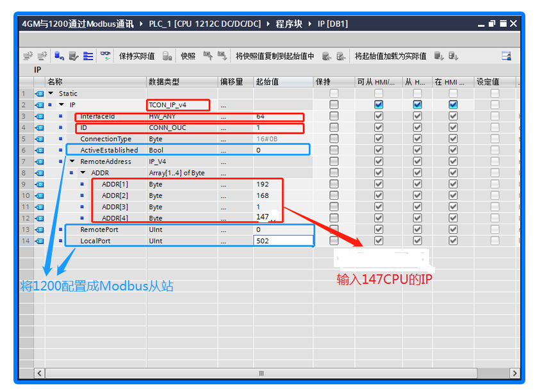Viewport: 542px width, 392px height.
Task: Click the second icon after 将快照值复制到起始值中
Action: pyautogui.click(x=341, y=56)
